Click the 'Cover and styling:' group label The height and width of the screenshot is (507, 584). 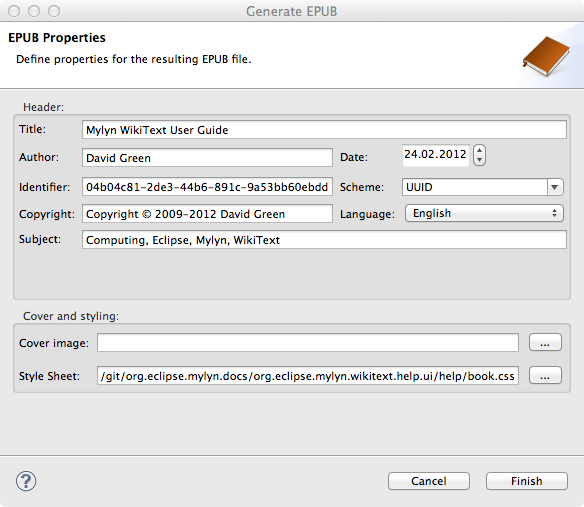(71, 316)
